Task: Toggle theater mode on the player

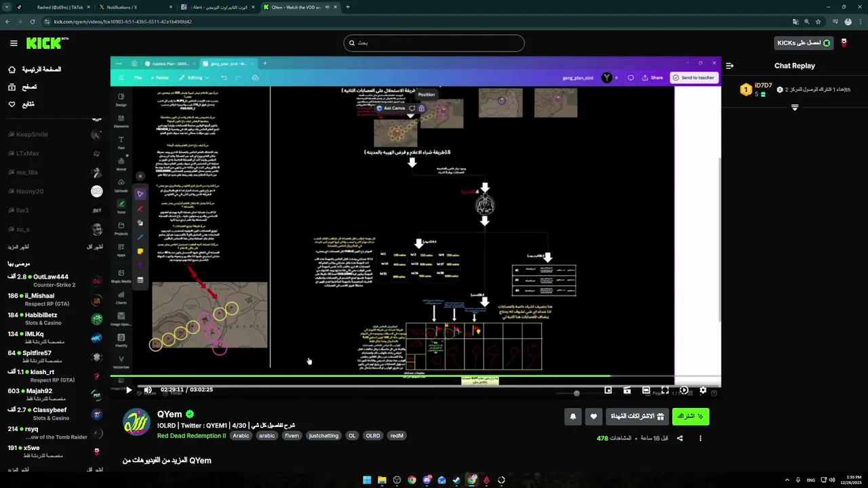Action: click(x=646, y=390)
